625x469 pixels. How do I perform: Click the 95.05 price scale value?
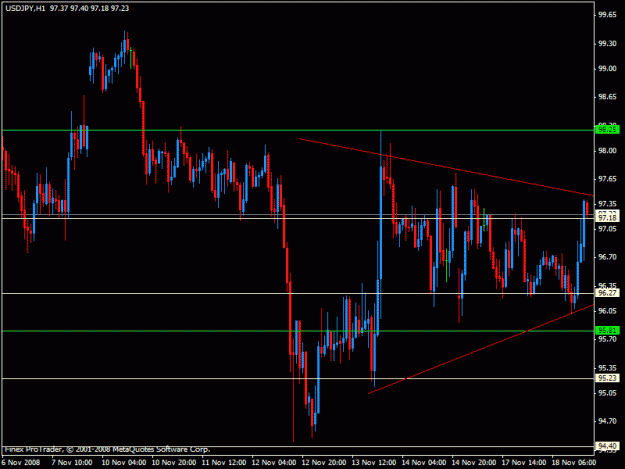[x=607, y=393]
